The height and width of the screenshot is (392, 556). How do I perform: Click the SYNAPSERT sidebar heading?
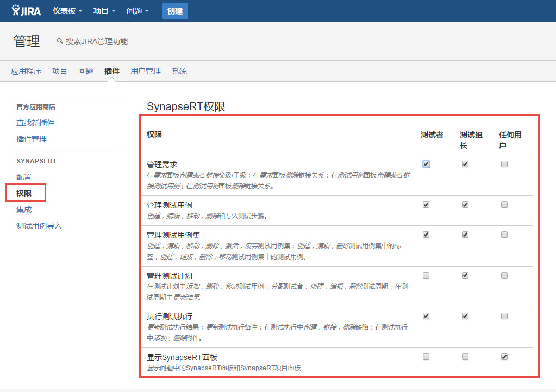pos(37,161)
